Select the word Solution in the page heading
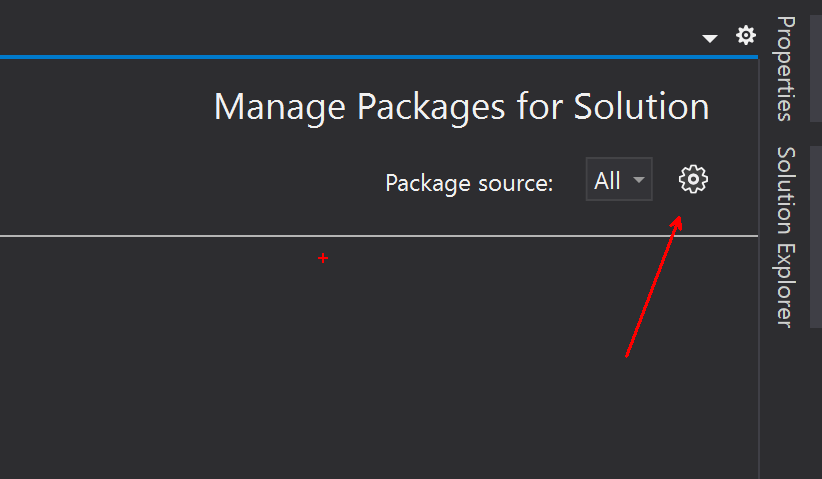Image resolution: width=822 pixels, height=479 pixels. [x=641, y=107]
